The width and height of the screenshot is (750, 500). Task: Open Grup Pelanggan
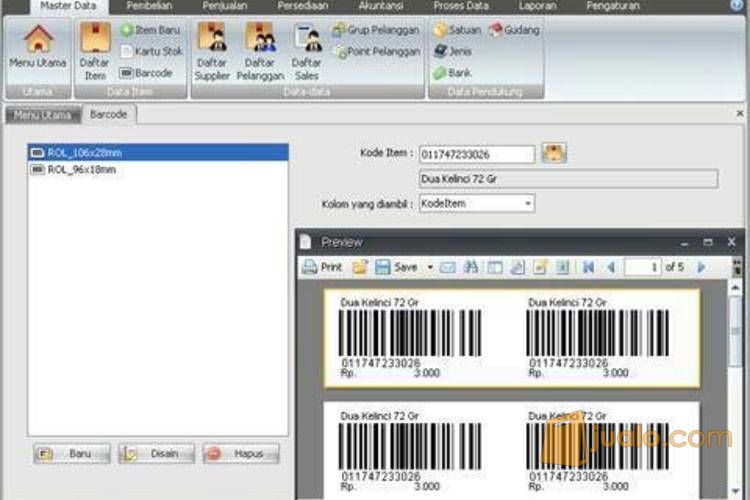point(376,30)
